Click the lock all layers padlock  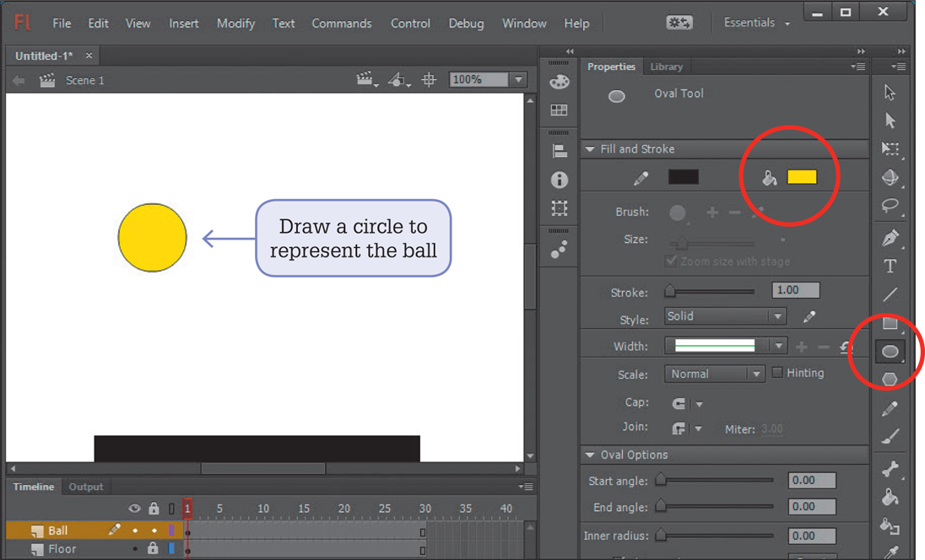[154, 508]
